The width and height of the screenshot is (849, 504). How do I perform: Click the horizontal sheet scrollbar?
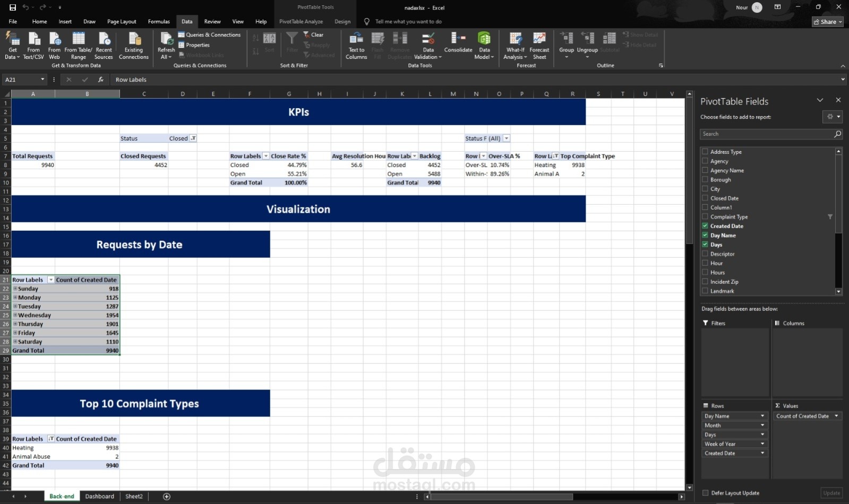coord(502,497)
